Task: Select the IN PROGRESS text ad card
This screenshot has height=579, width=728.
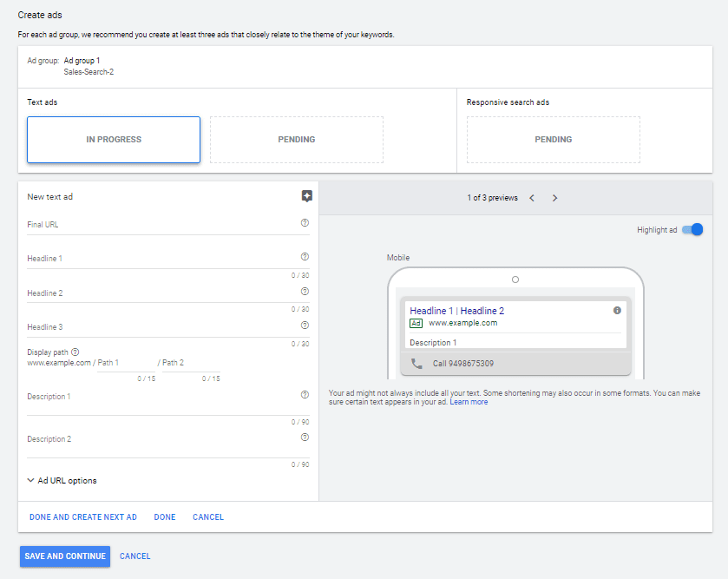Action: click(114, 140)
